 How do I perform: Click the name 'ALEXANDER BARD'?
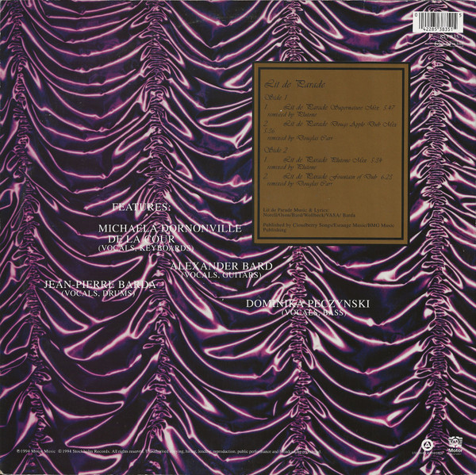[221, 266]
